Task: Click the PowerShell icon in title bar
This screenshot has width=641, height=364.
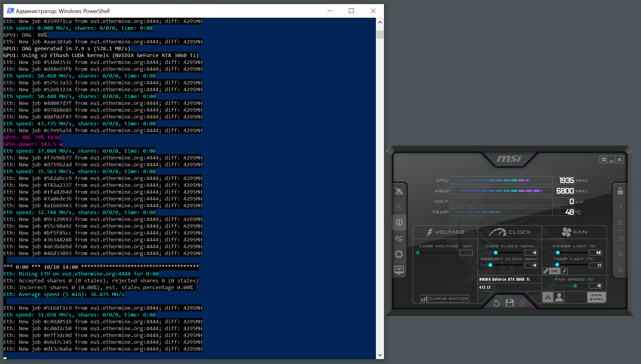Action: pos(10,11)
